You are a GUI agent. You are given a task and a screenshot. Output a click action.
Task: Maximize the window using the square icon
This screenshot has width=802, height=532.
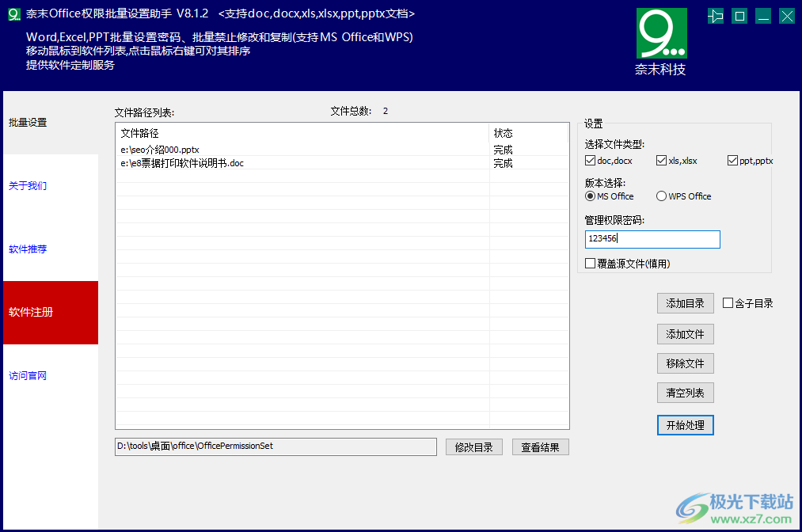(x=739, y=17)
